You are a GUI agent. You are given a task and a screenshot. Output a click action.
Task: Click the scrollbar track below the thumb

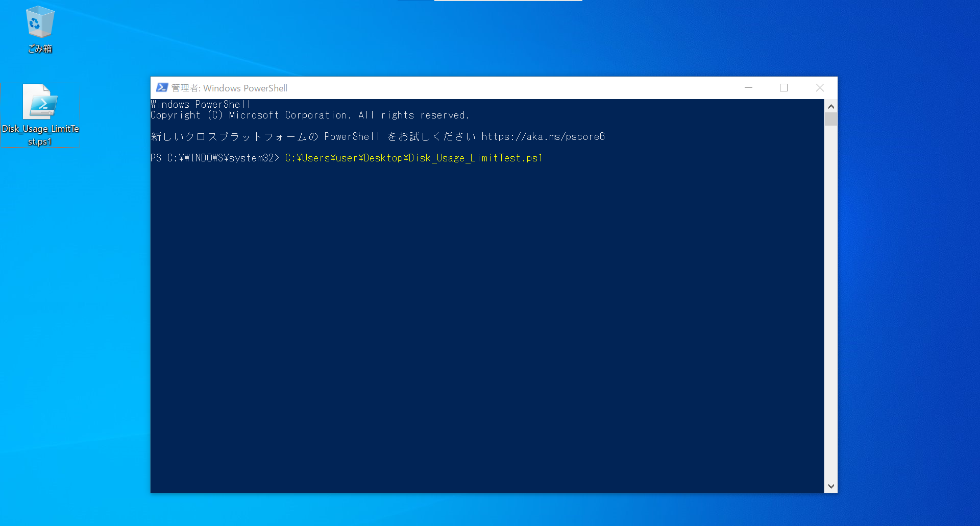point(830,306)
